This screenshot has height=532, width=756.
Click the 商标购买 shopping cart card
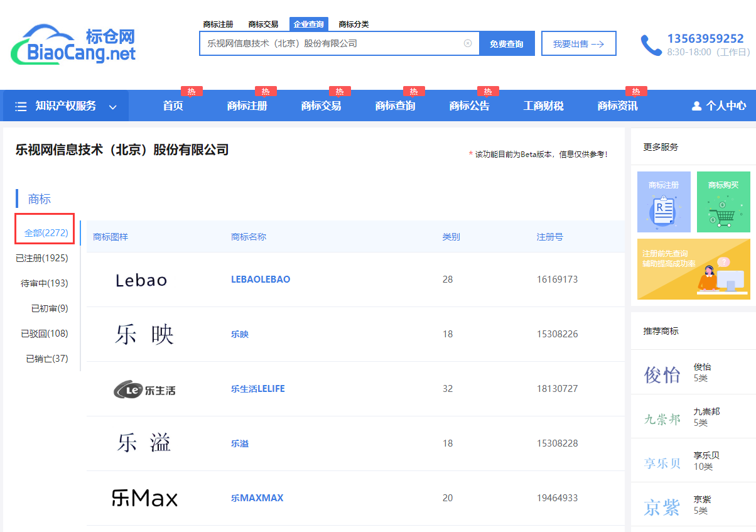[x=723, y=202]
